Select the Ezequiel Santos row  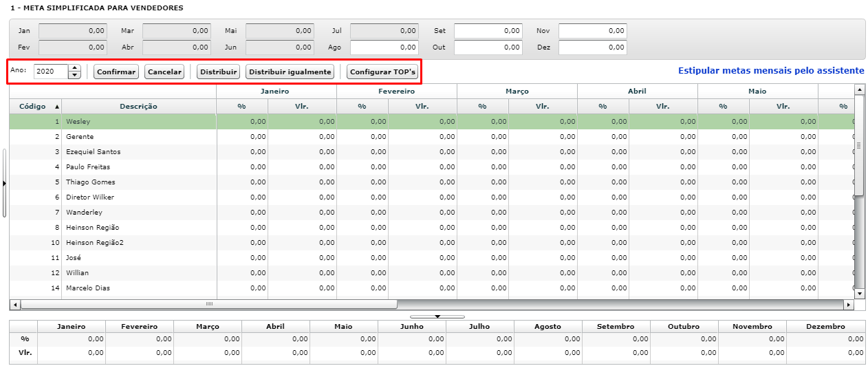pyautogui.click(x=432, y=152)
